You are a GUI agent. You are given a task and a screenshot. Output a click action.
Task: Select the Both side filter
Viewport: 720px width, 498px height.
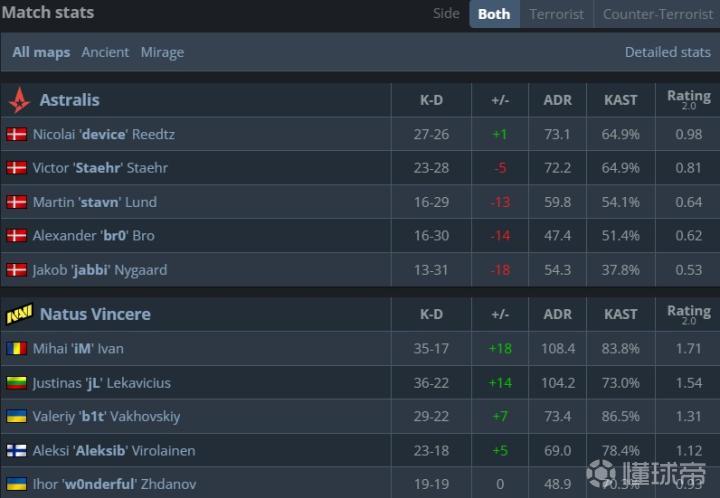pyautogui.click(x=494, y=14)
